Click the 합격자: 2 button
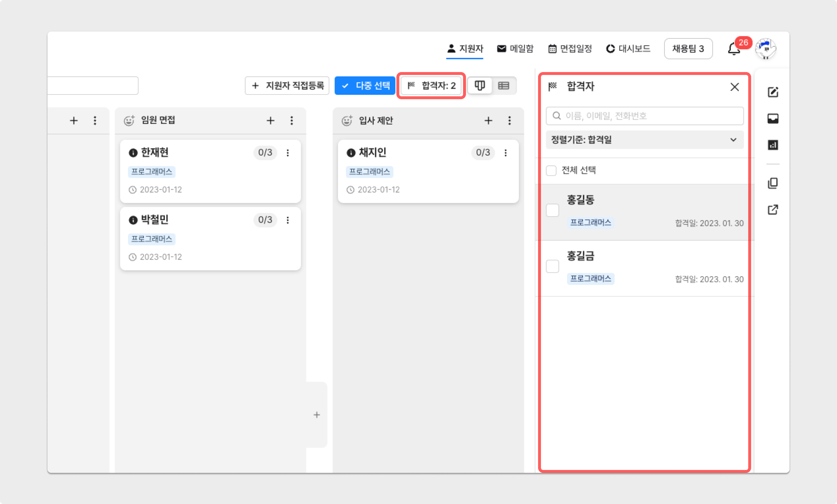Viewport: 837px width, 504px height. tap(431, 86)
